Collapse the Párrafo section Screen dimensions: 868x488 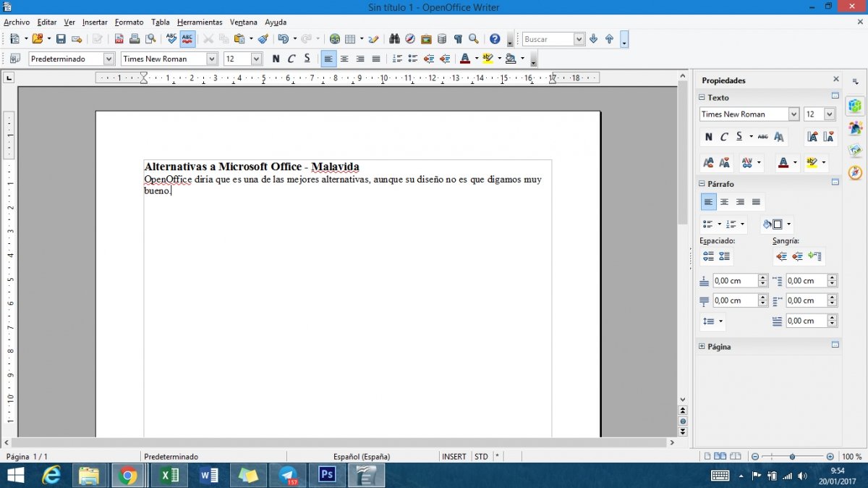click(x=701, y=184)
